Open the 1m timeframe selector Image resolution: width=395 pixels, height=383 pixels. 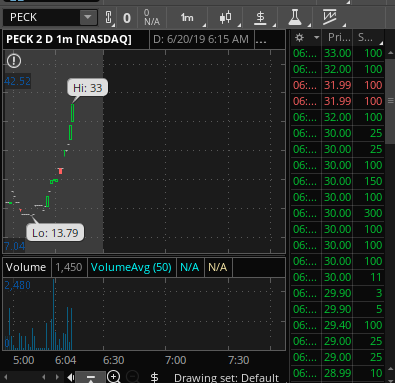point(187,17)
